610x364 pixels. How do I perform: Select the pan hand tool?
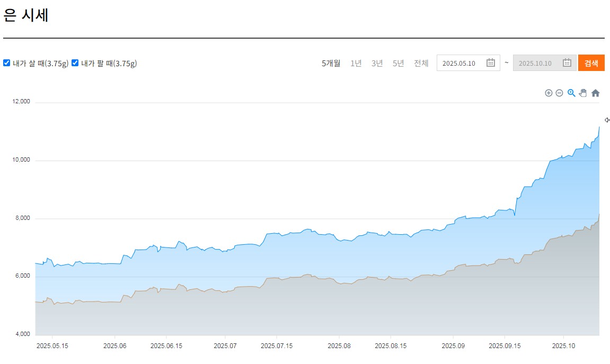point(583,93)
